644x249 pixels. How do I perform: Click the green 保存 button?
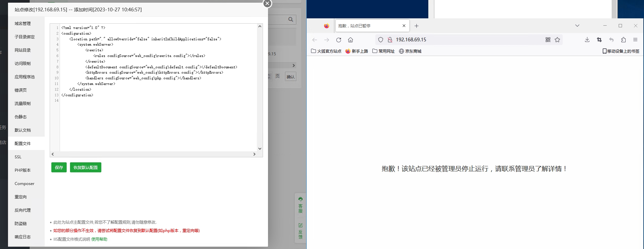59,167
